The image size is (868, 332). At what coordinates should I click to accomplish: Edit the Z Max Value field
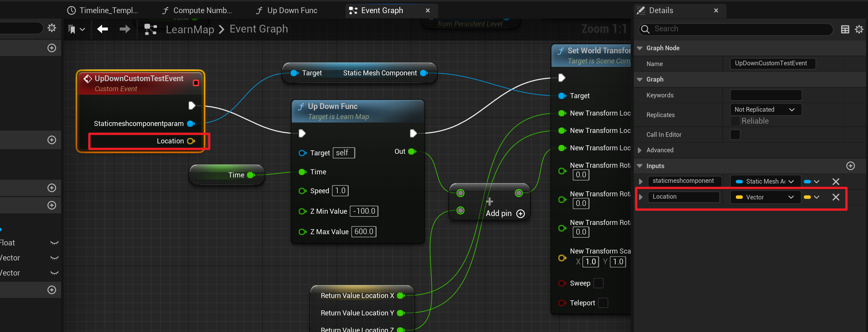click(364, 232)
